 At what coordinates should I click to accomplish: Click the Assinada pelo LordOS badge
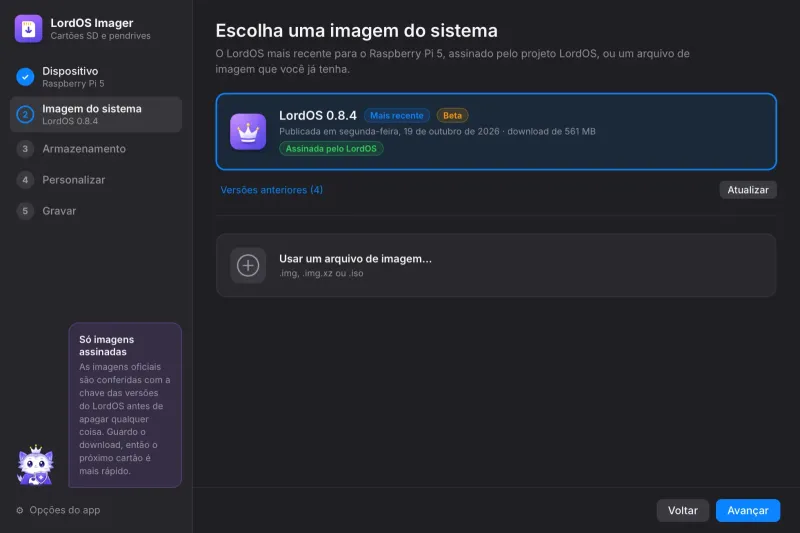(x=331, y=149)
